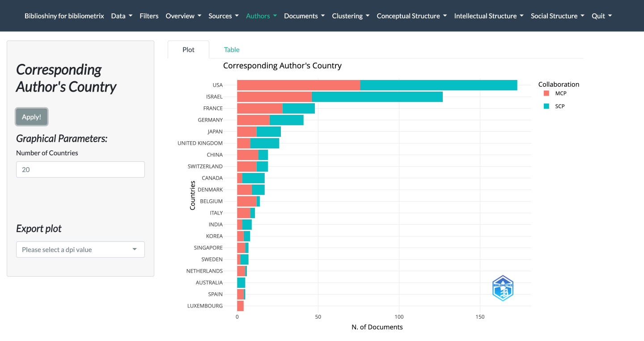
Task: Click the Number of Countries label
Action: pyautogui.click(x=47, y=153)
